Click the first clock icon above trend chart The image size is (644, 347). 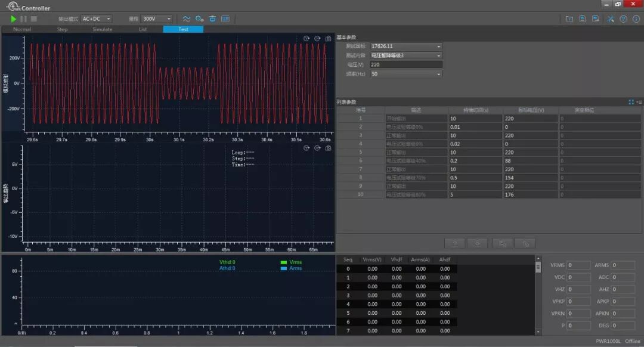click(306, 148)
